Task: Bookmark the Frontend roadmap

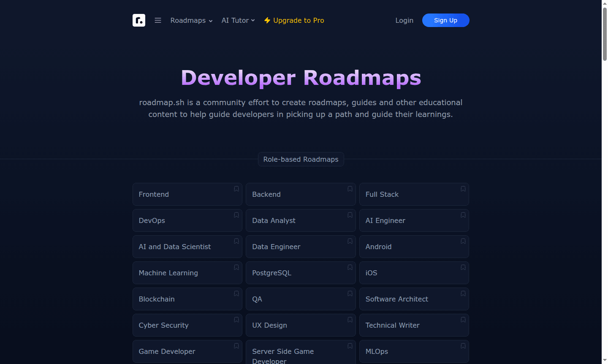Action: (236, 189)
